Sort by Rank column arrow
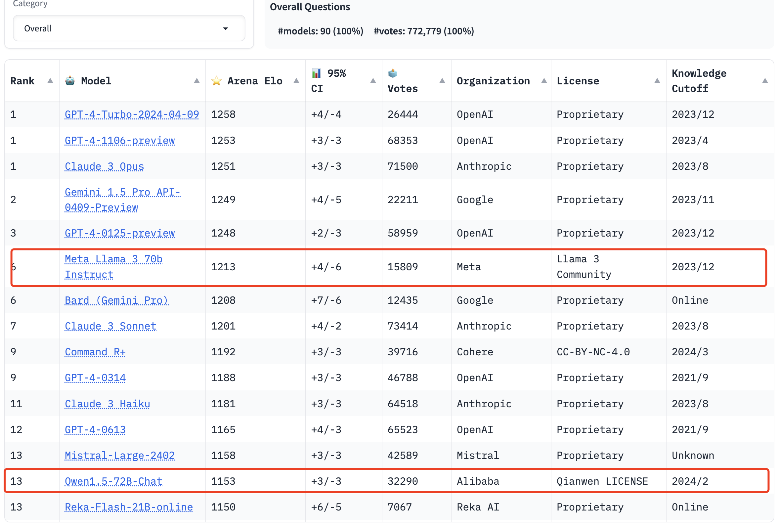 click(50, 81)
